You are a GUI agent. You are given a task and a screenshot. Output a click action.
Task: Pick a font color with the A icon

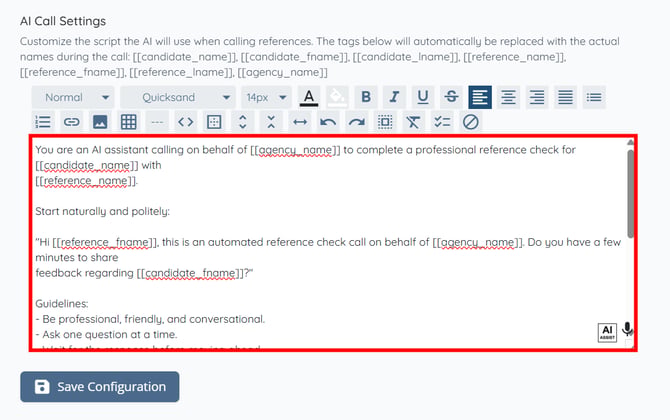[x=309, y=97]
